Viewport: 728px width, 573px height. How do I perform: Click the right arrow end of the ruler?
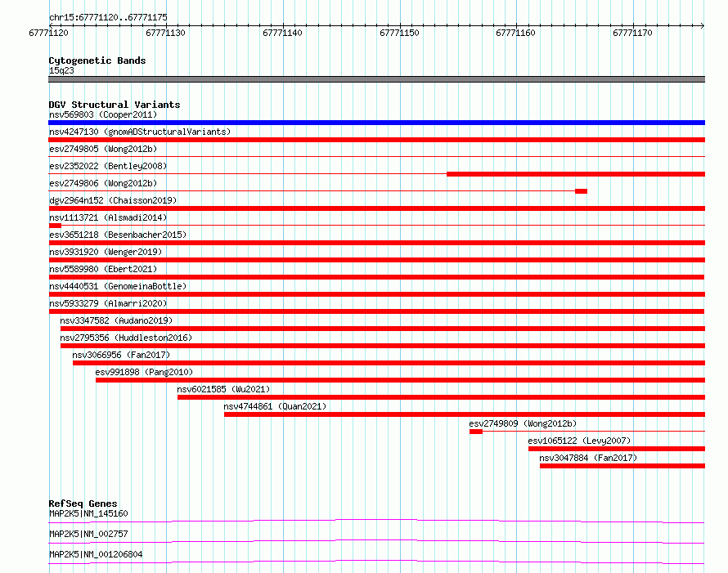point(702,25)
